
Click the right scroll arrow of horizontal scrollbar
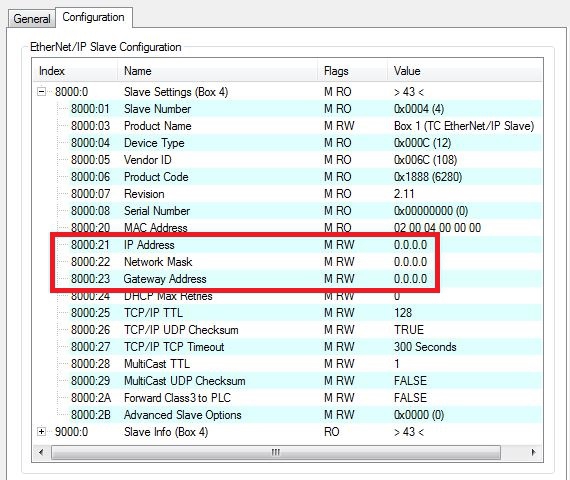[533, 452]
